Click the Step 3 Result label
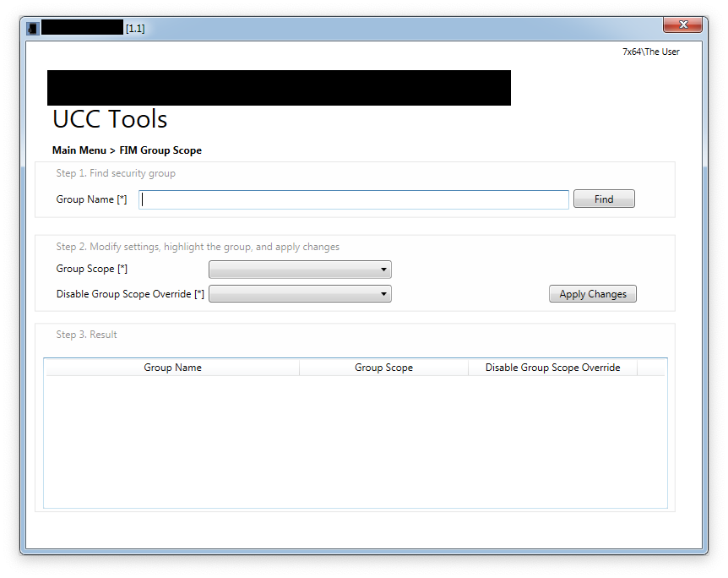Screen dimensions: 728x578 tap(86, 335)
